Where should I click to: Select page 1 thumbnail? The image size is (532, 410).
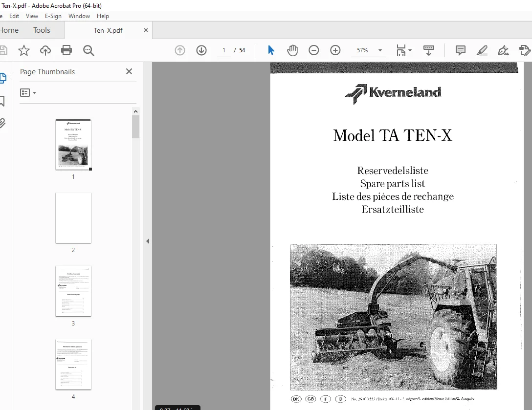pos(73,145)
